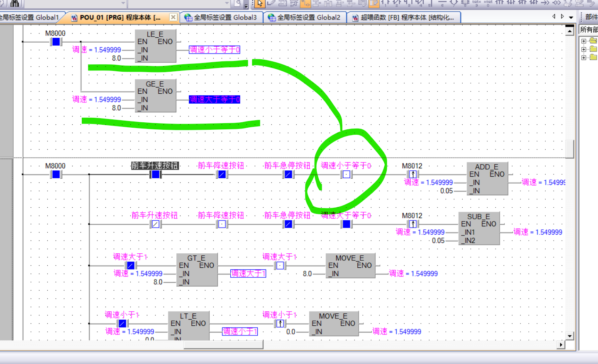Expand the third node in parts tree
Screen dimensions: 598x364
tap(584, 58)
